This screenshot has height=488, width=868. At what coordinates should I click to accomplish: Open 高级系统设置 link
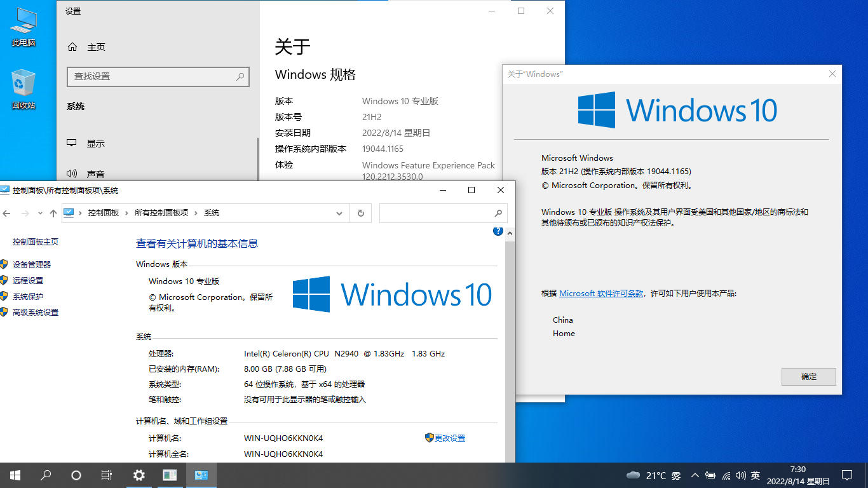(x=36, y=312)
